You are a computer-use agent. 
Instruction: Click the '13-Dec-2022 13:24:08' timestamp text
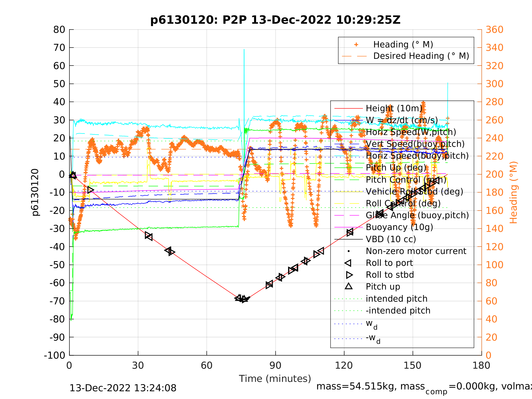[x=123, y=388]
